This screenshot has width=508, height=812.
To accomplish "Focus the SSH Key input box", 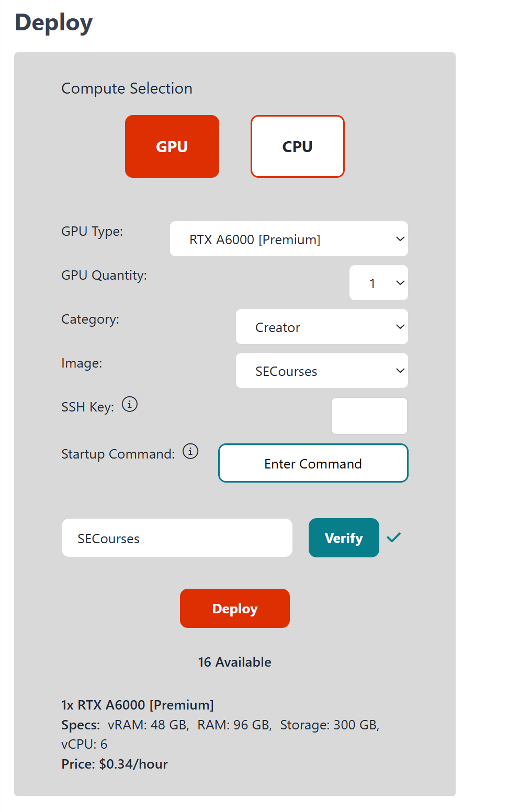I will (369, 416).
